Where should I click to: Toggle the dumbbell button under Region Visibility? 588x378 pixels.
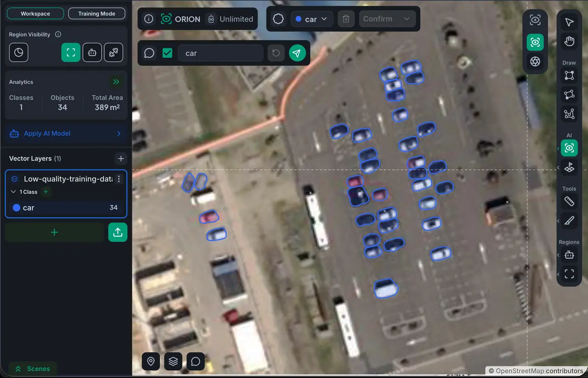point(113,52)
